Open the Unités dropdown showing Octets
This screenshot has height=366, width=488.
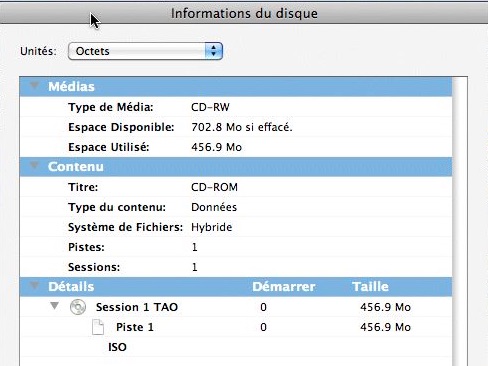[145, 51]
